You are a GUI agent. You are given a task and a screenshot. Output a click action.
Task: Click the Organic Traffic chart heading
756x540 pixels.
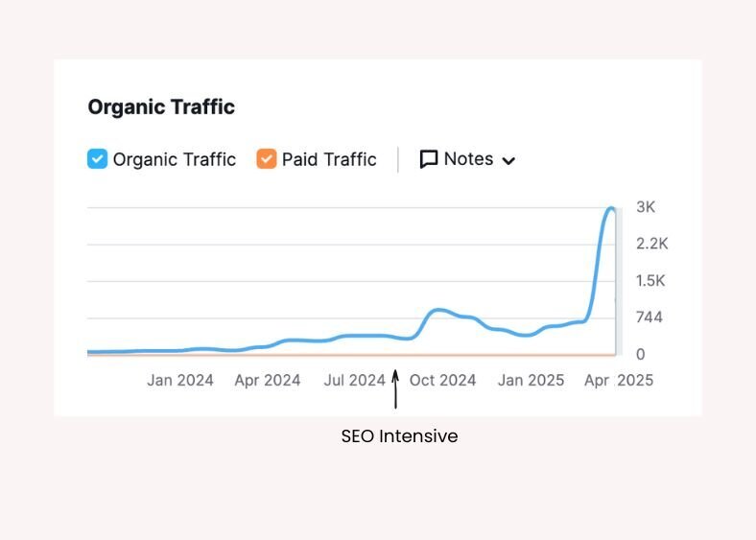coord(161,106)
